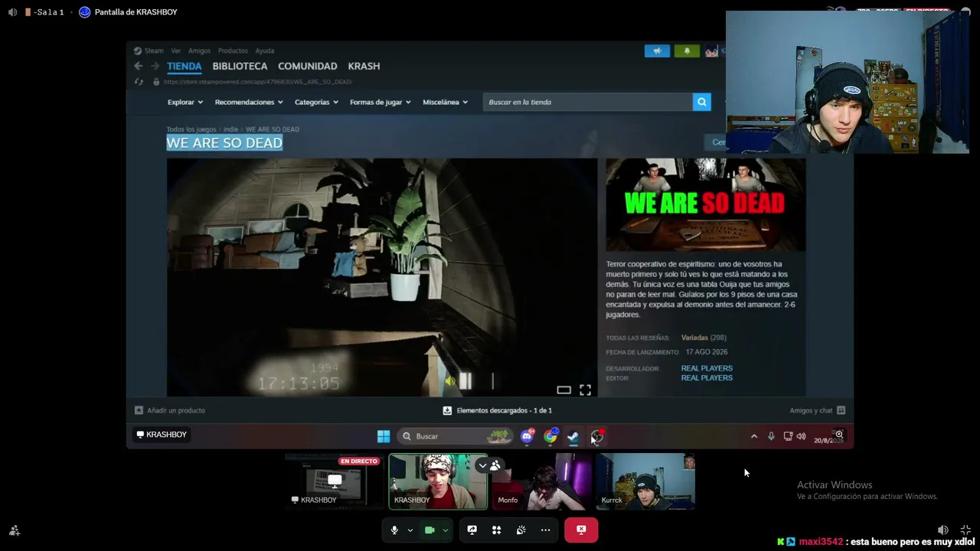Open the Ayuda menu in Steam
The width and height of the screenshot is (980, 551).
[x=264, y=51]
